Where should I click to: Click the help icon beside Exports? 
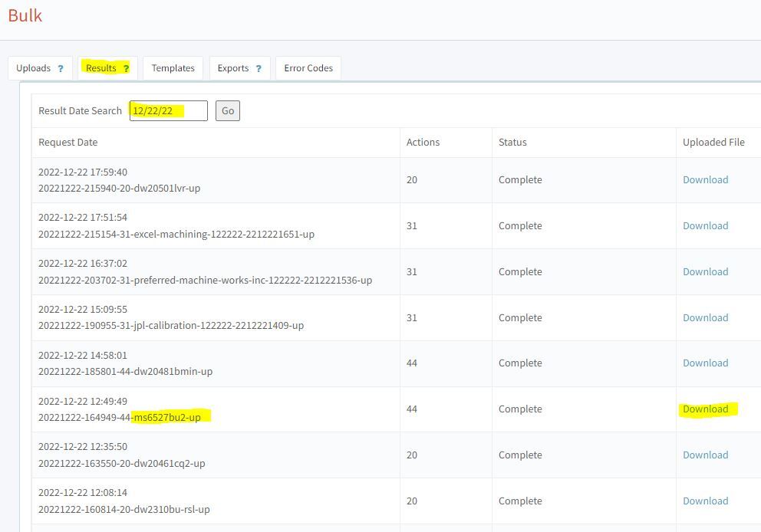click(x=259, y=68)
